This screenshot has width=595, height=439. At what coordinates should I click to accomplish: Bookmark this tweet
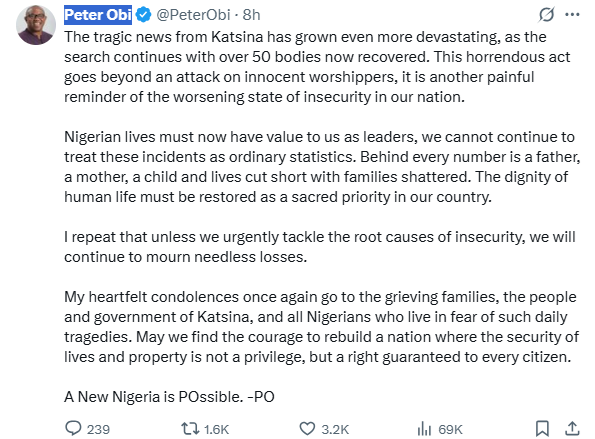pyautogui.click(x=542, y=429)
